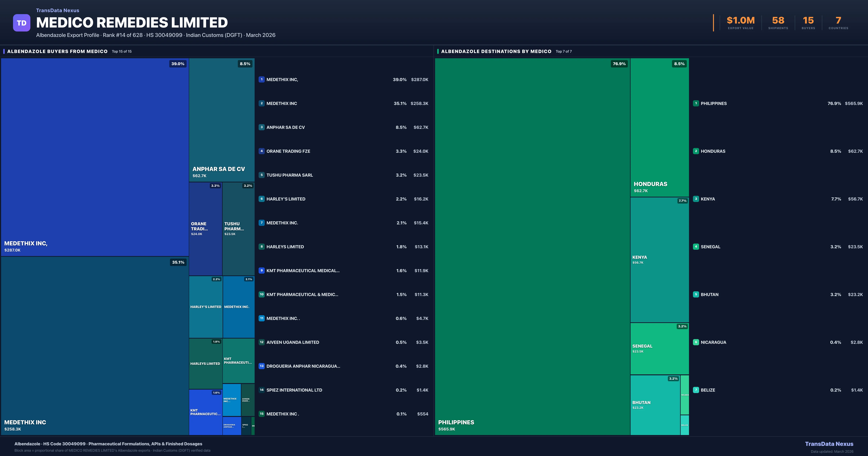Click rank badge 1 beside PHILIPPINES legend entry
The height and width of the screenshot is (456, 868).
tap(696, 104)
